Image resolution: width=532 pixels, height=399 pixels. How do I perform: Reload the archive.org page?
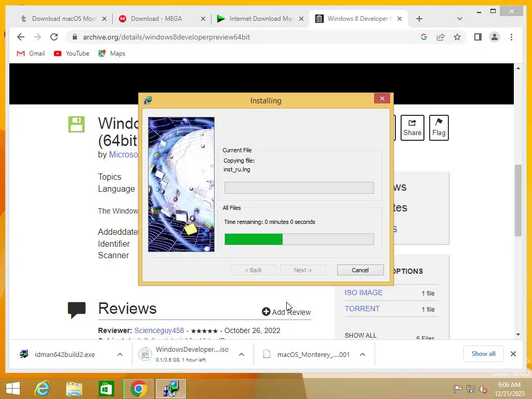54,37
